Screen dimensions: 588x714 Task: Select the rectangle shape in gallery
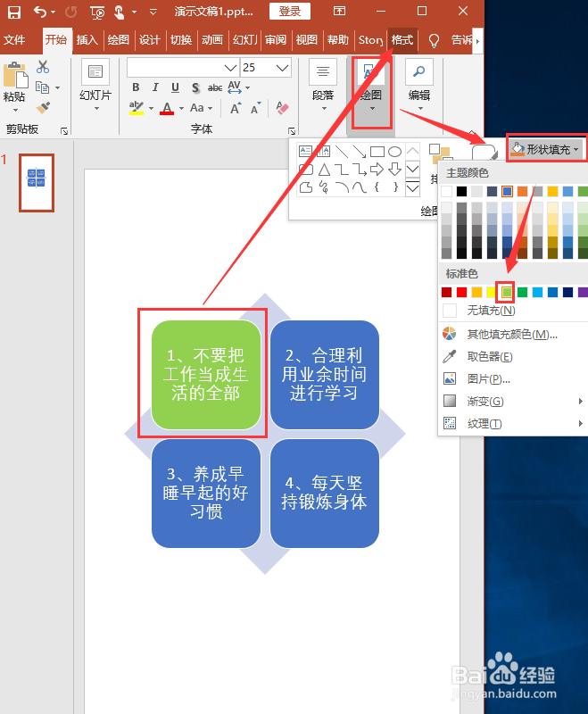point(377,151)
